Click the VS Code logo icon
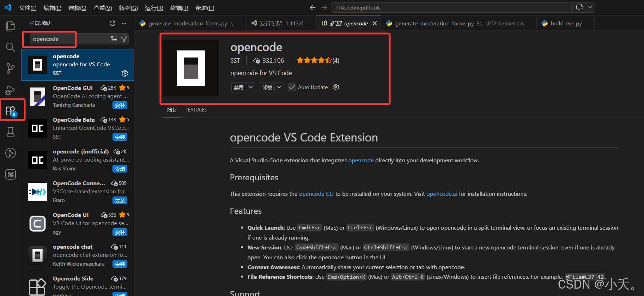The image size is (644, 296). click(8, 7)
